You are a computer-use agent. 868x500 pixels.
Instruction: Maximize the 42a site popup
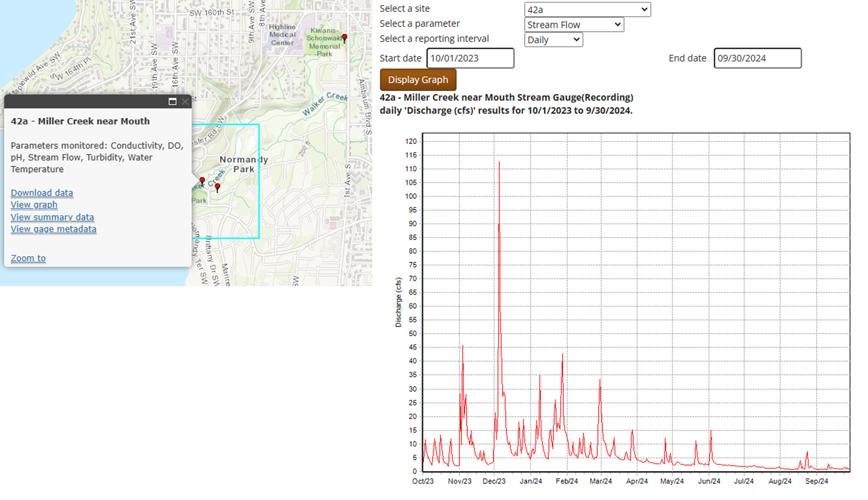click(x=173, y=101)
